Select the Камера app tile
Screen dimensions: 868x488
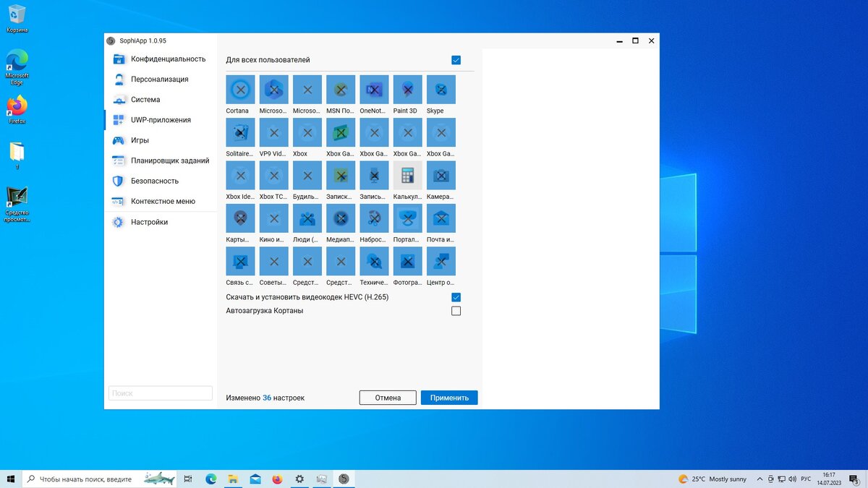441,175
